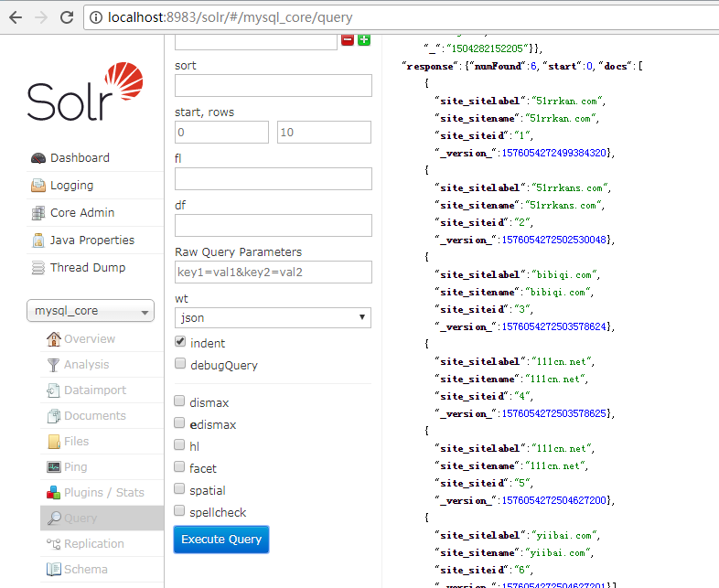Open the Dataimport section
The width and height of the screenshot is (719, 588).
pyautogui.click(x=94, y=390)
